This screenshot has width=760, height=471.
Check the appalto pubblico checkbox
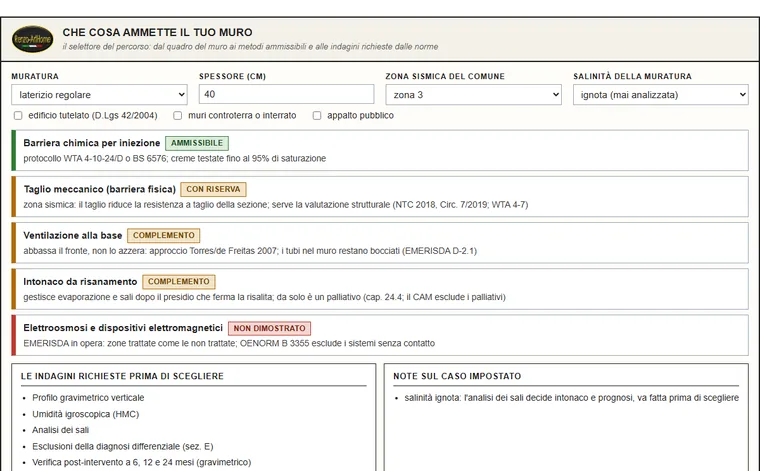pos(317,115)
